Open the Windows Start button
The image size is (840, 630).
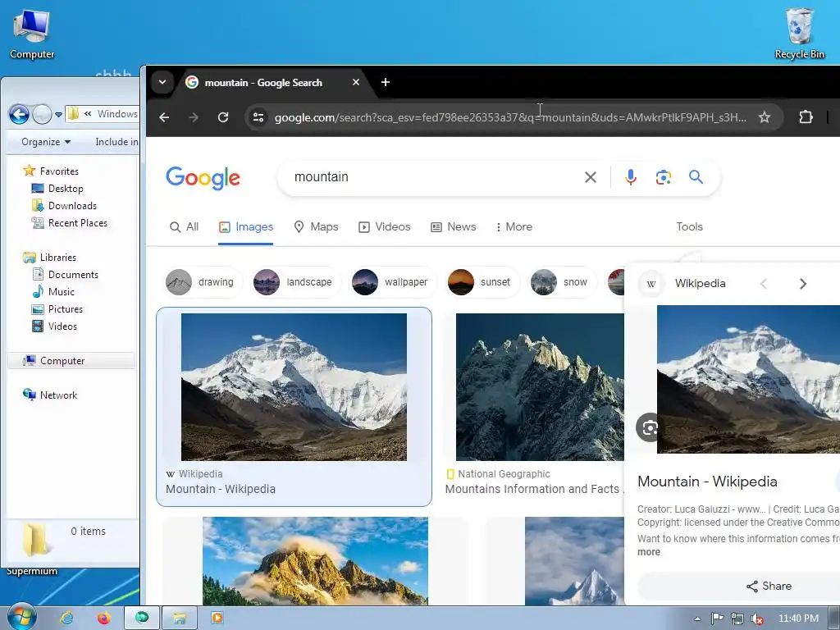point(21,618)
